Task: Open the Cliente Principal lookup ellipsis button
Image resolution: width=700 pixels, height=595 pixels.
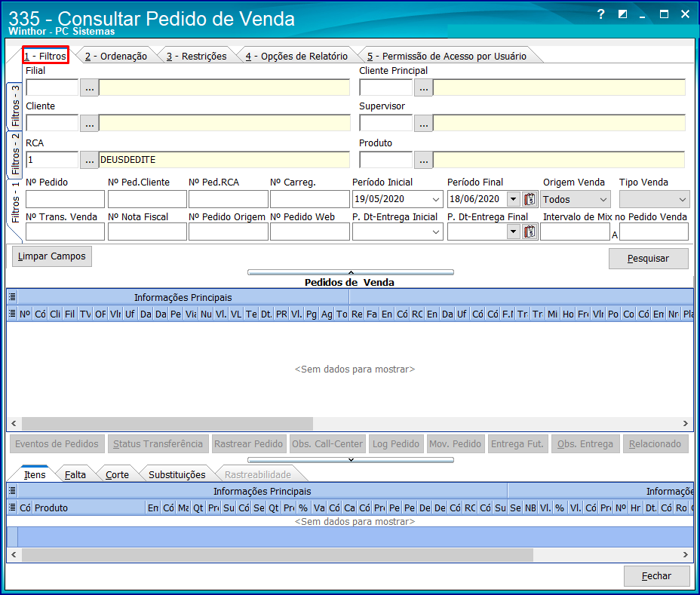Action: (423, 88)
